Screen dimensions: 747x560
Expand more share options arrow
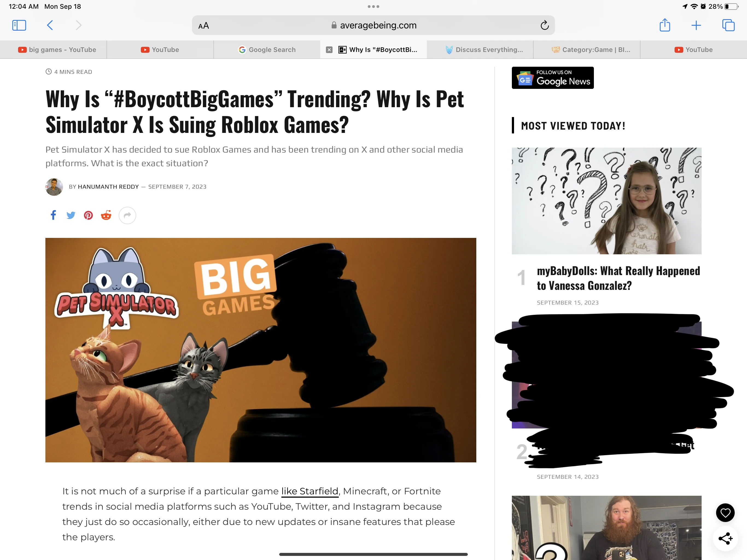coord(127,215)
